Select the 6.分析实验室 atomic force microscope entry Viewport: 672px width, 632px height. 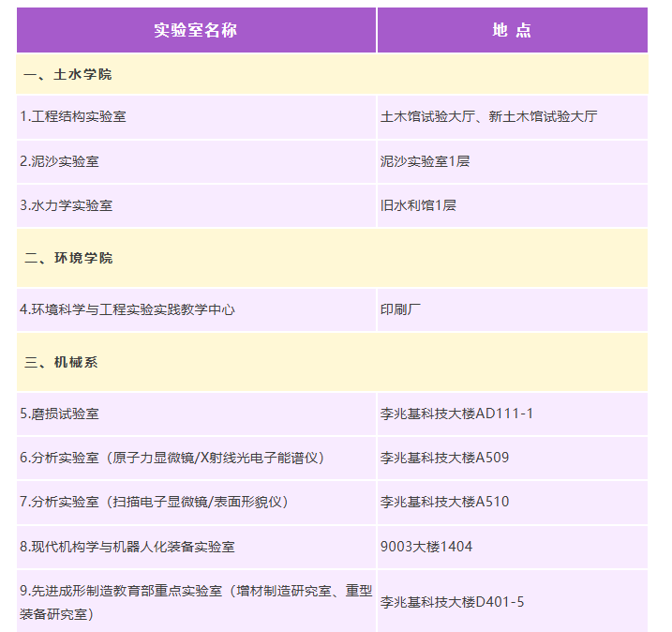tap(172, 458)
